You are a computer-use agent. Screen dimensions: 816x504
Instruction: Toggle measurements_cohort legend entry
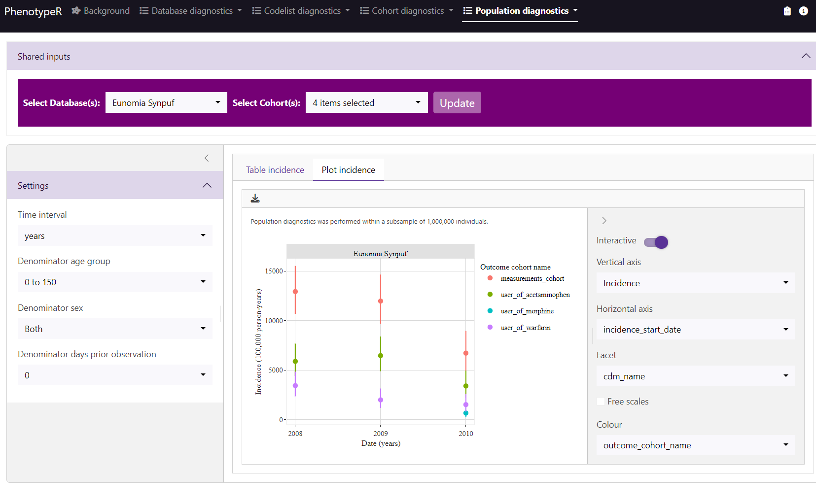pyautogui.click(x=532, y=278)
